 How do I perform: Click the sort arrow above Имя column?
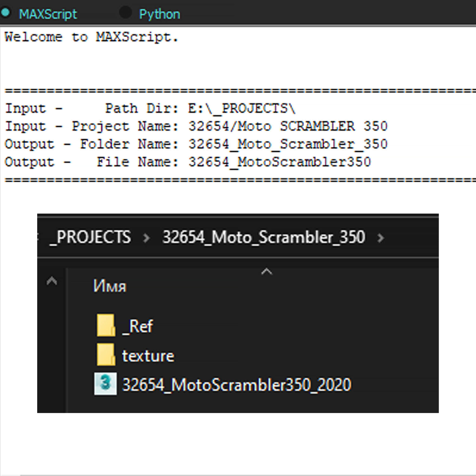(267, 272)
